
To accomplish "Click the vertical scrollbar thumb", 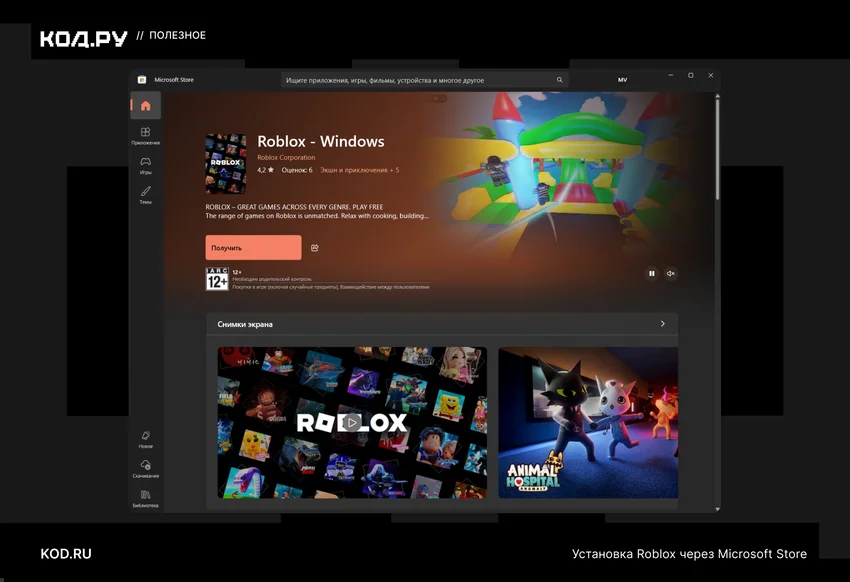I will pyautogui.click(x=717, y=150).
